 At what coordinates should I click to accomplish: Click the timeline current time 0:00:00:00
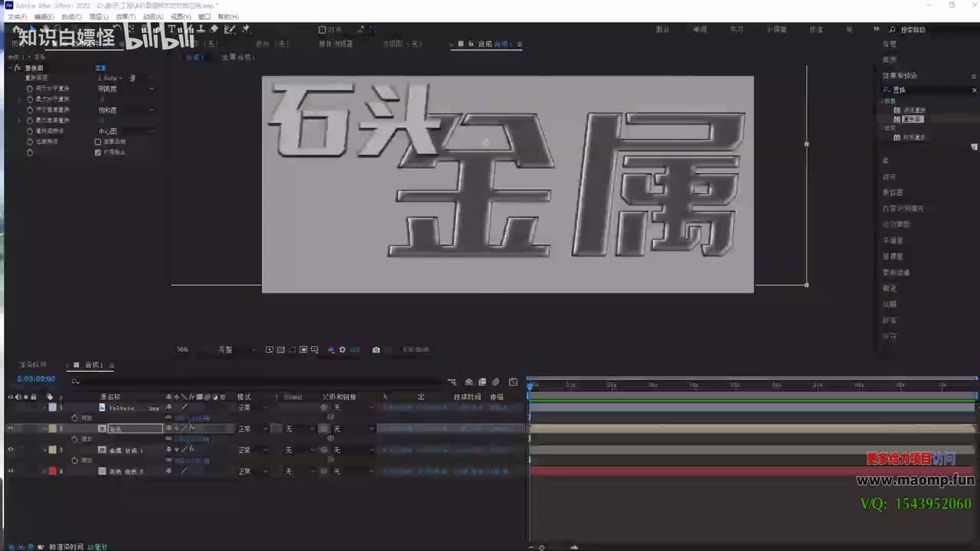point(36,379)
